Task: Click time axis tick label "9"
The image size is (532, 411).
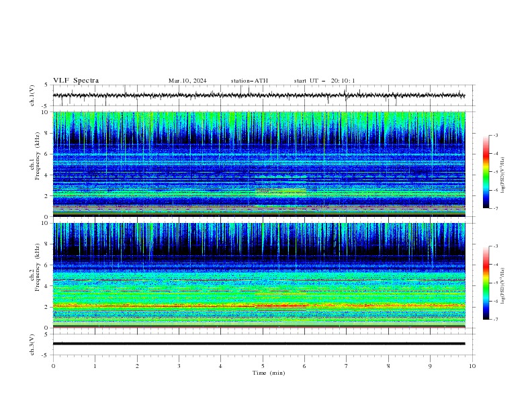Action: 430,366
